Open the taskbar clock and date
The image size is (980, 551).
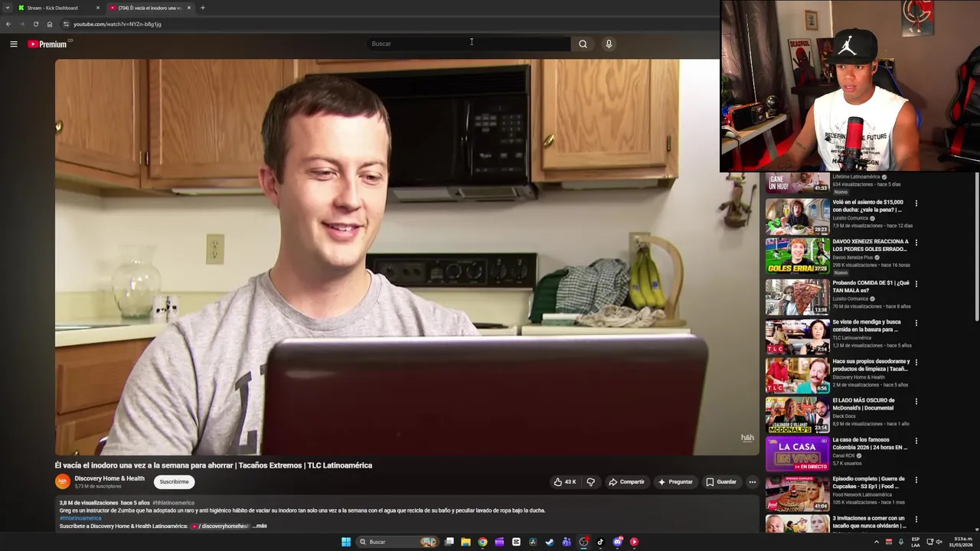[961, 542]
